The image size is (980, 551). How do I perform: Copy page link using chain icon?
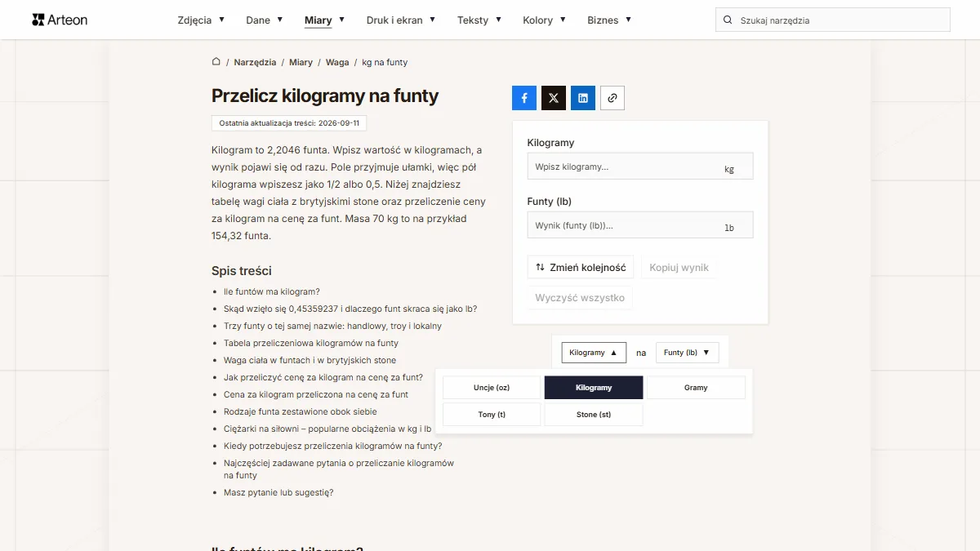[x=612, y=98]
